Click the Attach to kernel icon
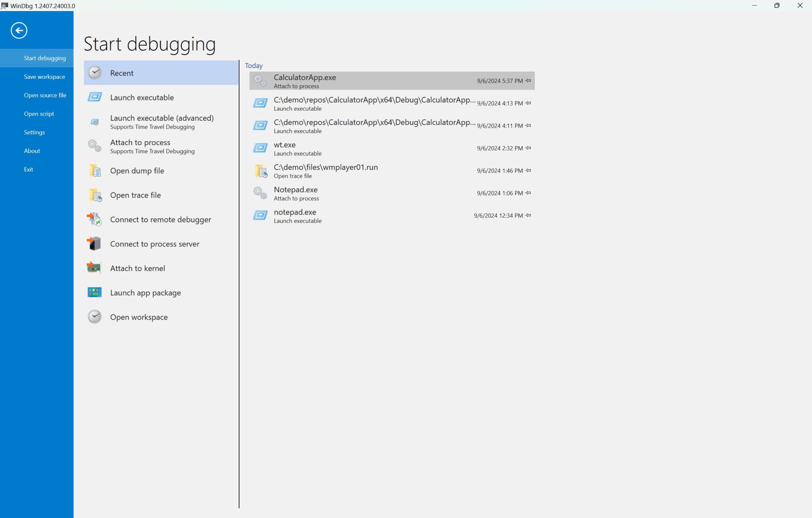 [x=94, y=268]
